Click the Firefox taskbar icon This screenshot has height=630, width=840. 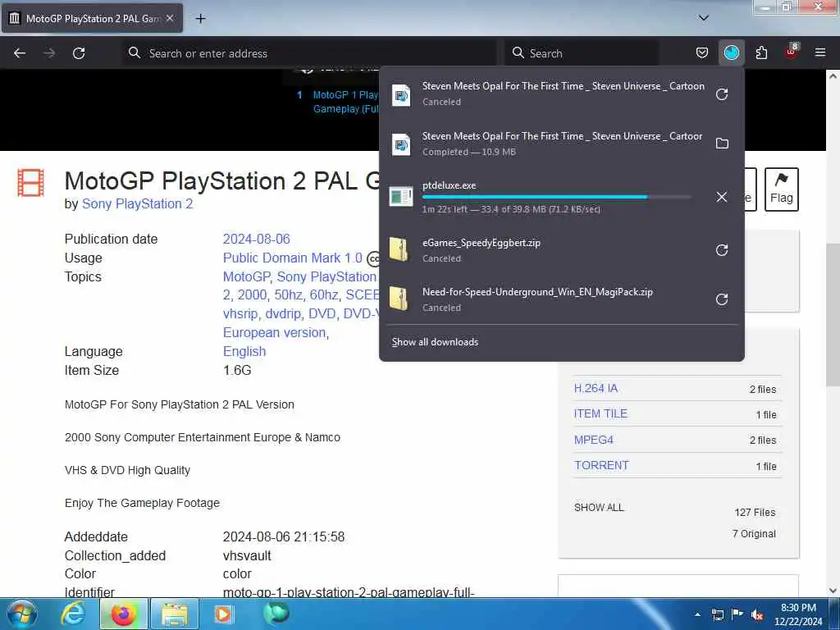(x=123, y=614)
